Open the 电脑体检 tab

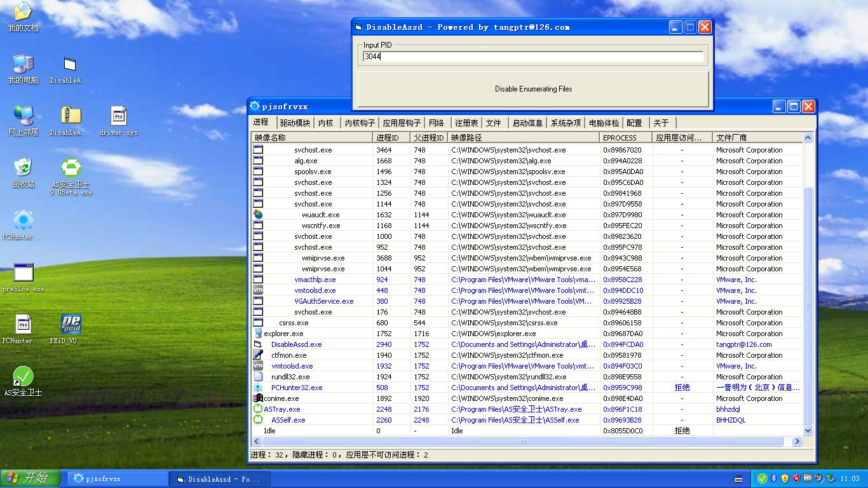click(604, 123)
